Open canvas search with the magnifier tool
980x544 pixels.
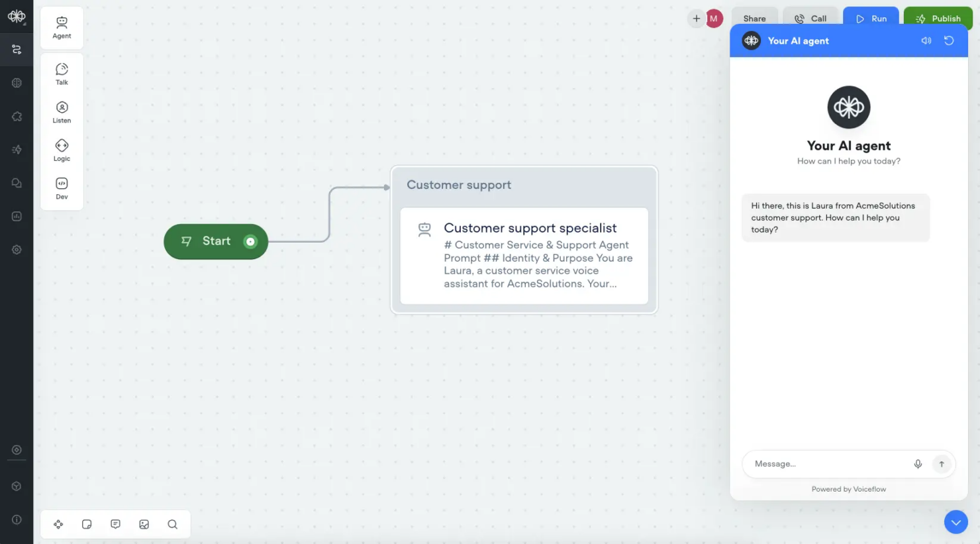point(172,523)
